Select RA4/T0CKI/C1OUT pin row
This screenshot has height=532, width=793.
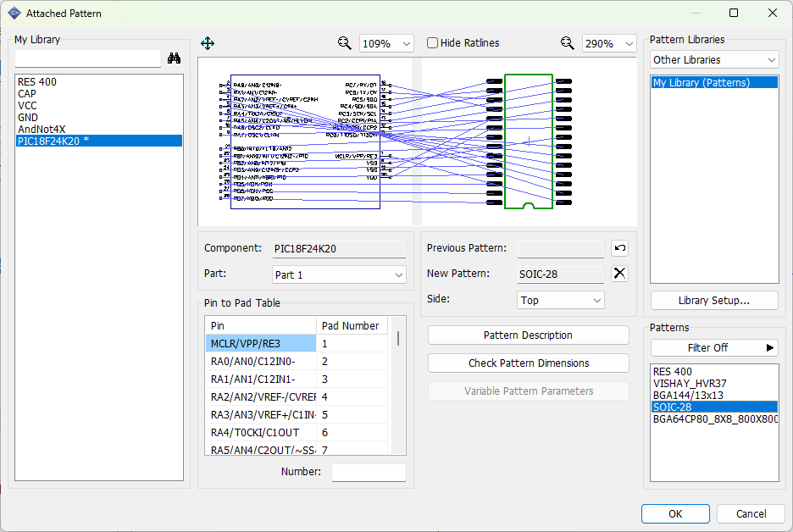297,432
